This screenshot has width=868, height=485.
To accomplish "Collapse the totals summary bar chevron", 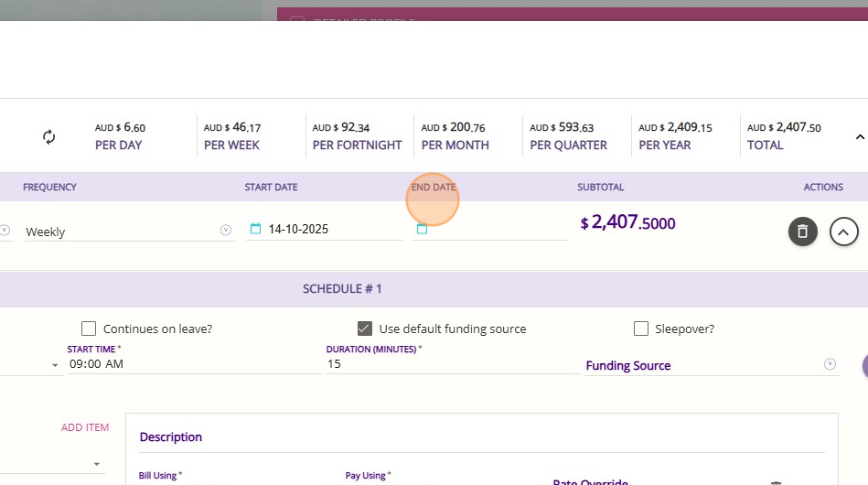I will (860, 136).
